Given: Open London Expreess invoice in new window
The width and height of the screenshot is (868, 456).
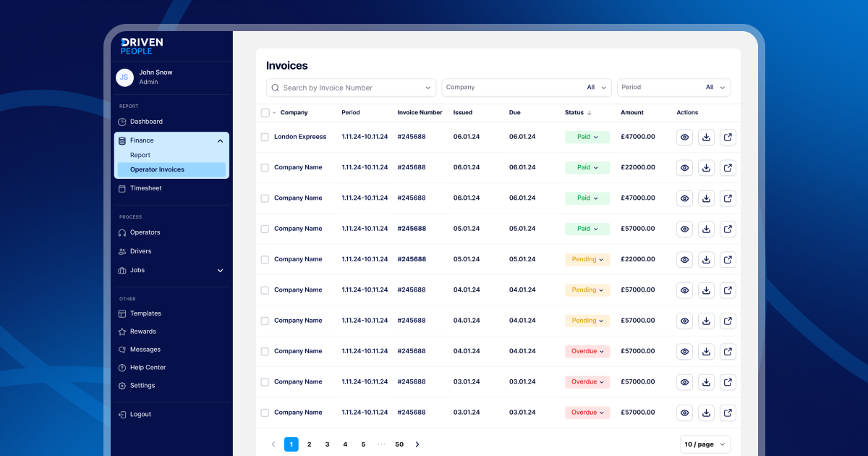Looking at the screenshot, I should [x=728, y=137].
